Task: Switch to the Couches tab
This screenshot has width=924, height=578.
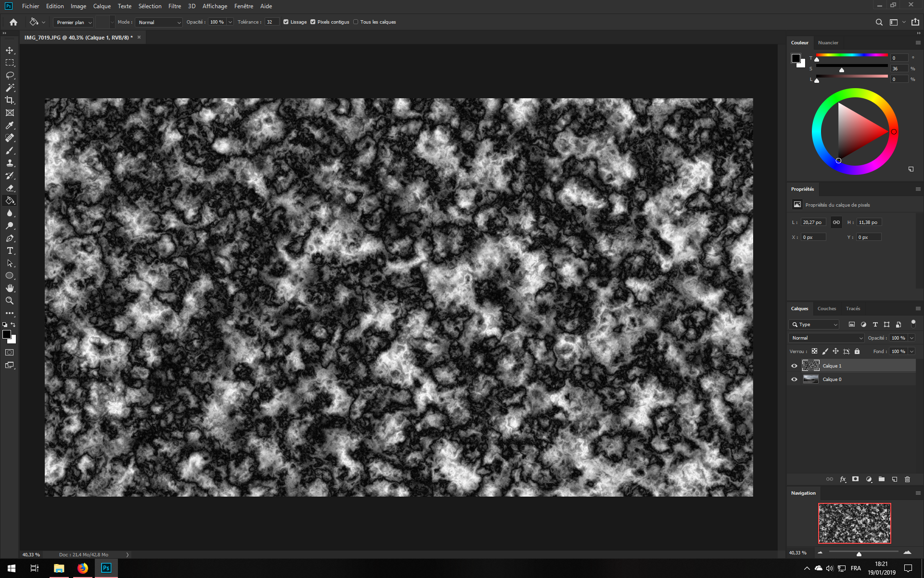Action: pyautogui.click(x=826, y=309)
